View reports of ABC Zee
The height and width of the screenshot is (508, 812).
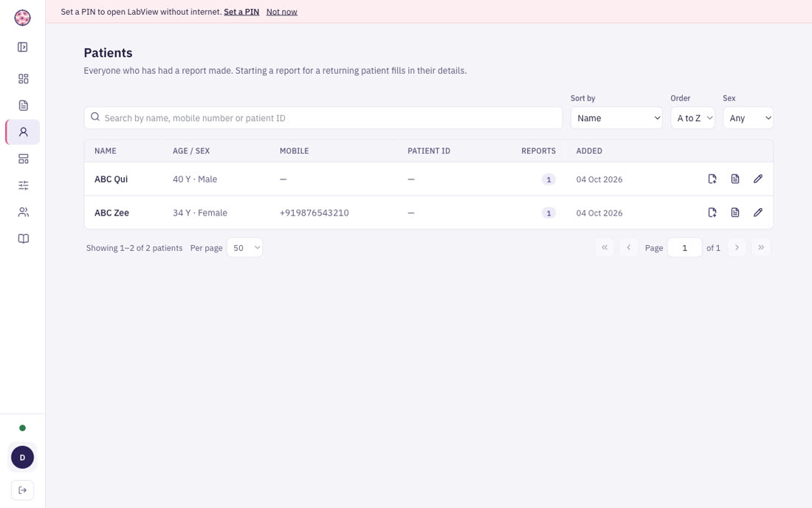(735, 213)
